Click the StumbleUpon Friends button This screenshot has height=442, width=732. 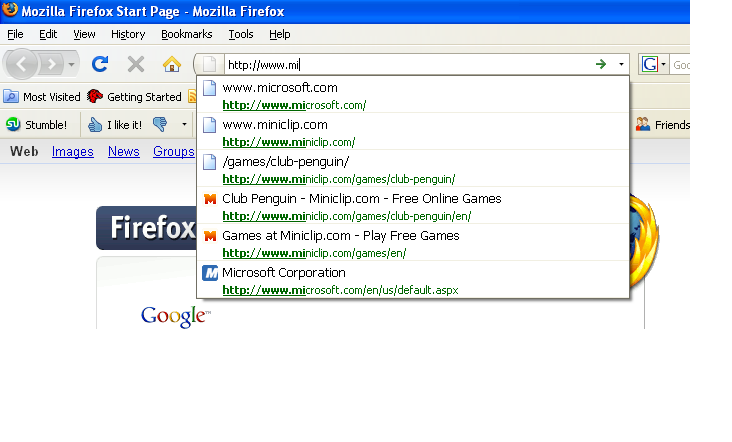click(662, 125)
